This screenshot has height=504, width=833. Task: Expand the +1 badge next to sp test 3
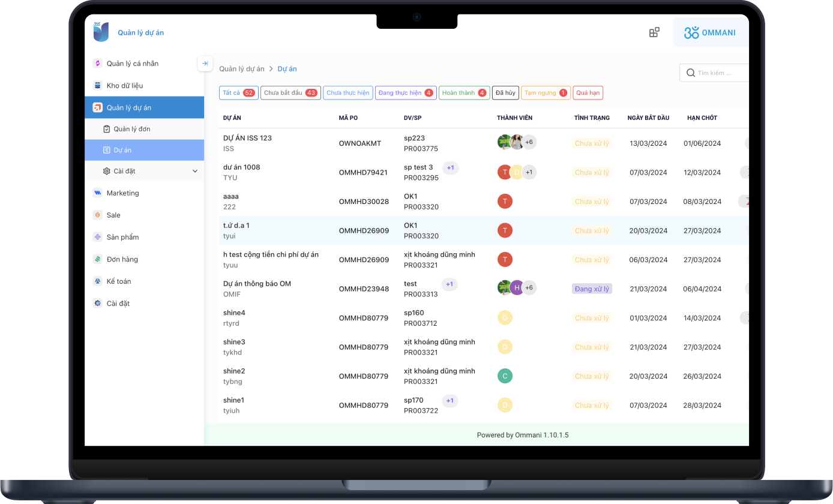point(450,168)
